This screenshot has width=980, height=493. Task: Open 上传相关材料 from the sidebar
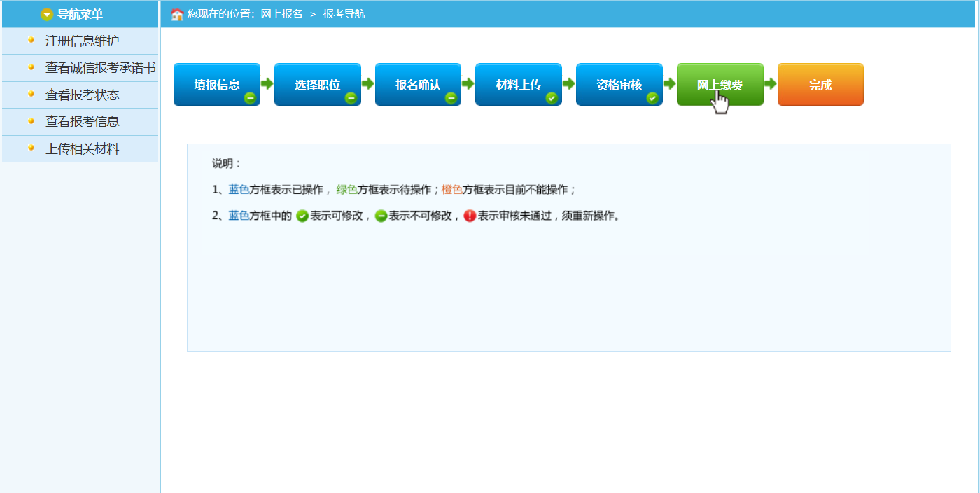82,148
